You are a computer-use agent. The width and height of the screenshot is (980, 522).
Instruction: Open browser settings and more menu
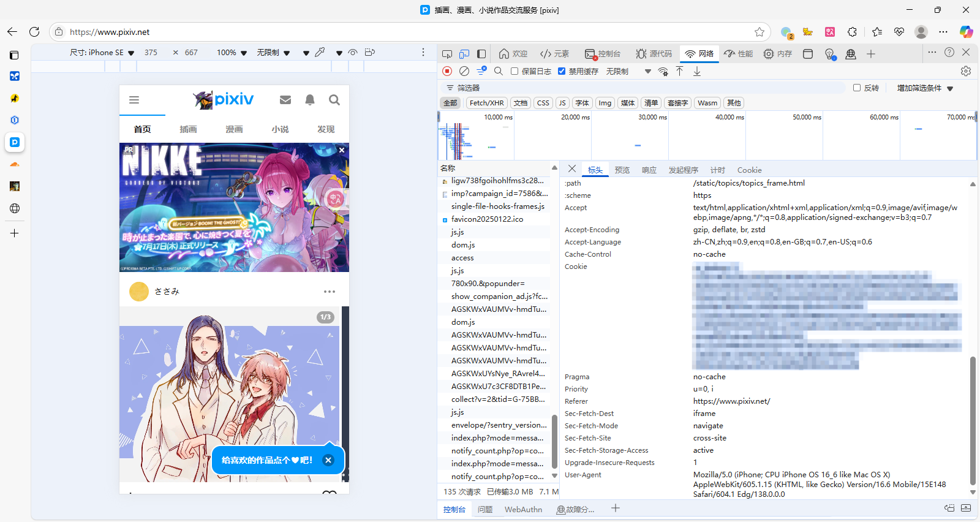[x=943, y=32]
